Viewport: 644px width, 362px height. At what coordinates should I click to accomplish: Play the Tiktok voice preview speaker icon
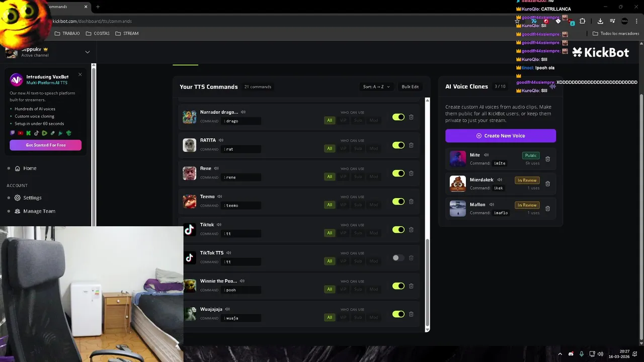click(x=219, y=225)
